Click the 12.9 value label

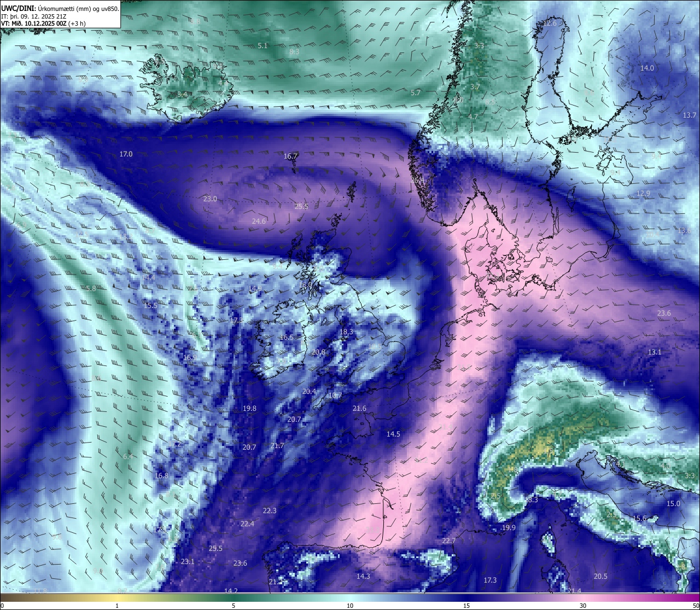click(643, 193)
